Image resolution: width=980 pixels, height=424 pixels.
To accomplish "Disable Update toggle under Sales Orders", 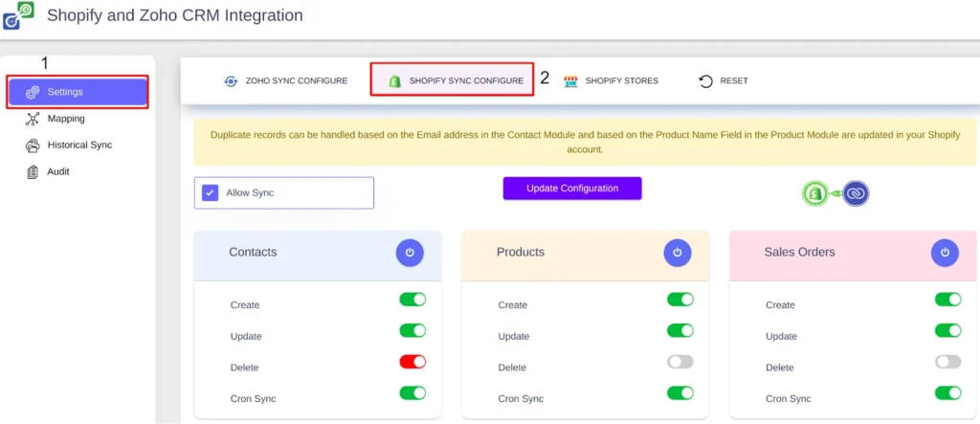I will point(948,331).
